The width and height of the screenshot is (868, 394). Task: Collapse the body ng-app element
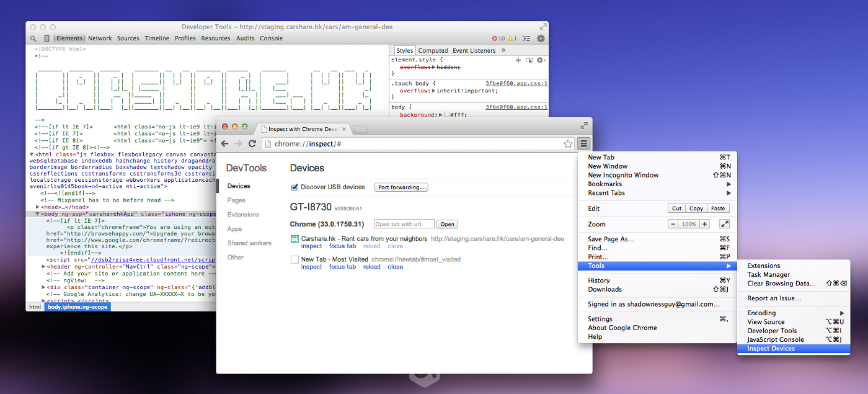coord(38,214)
